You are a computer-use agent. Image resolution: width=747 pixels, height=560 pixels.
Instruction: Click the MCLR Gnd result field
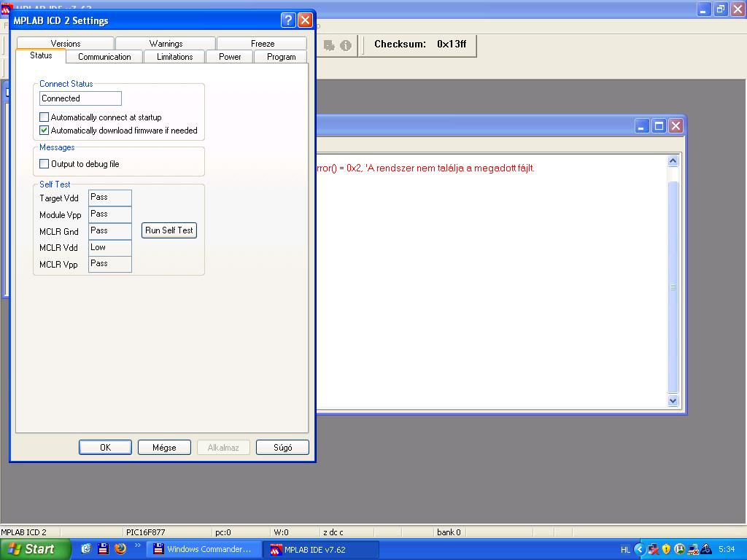pos(110,231)
